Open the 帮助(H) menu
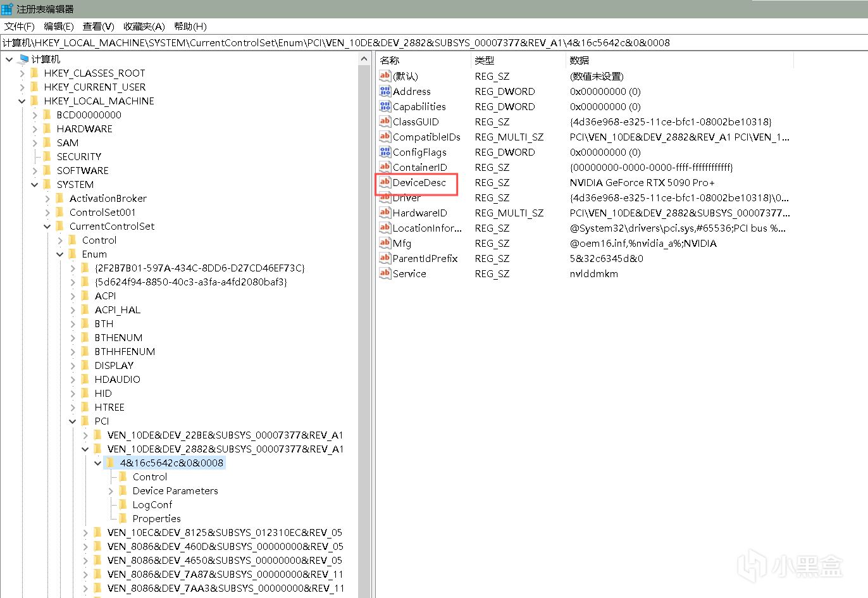 point(190,26)
